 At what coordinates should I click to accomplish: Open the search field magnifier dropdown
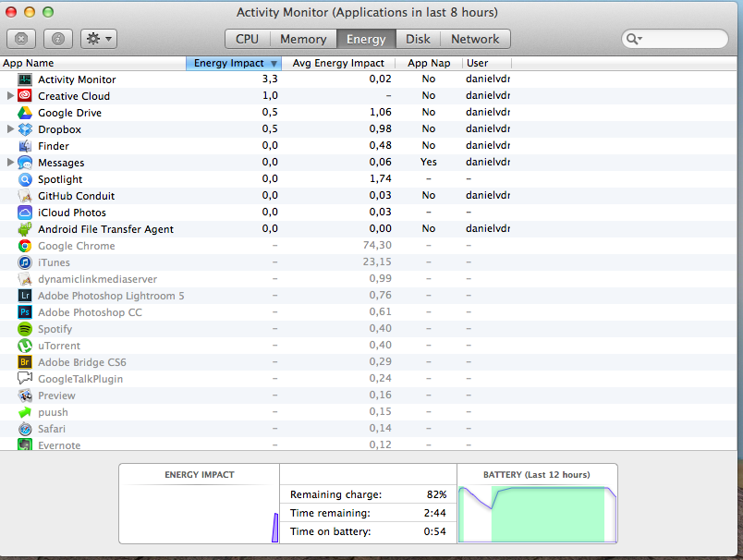[x=634, y=39]
